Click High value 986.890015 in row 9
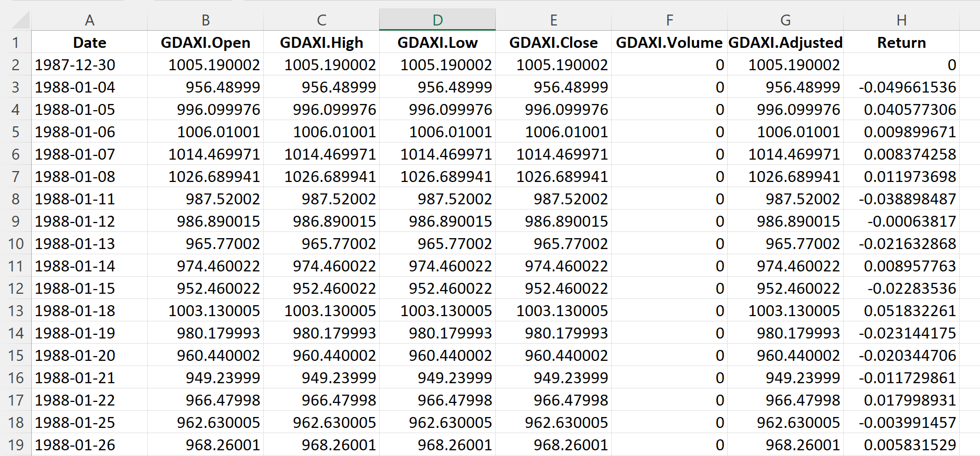The width and height of the screenshot is (980, 456). click(321, 221)
